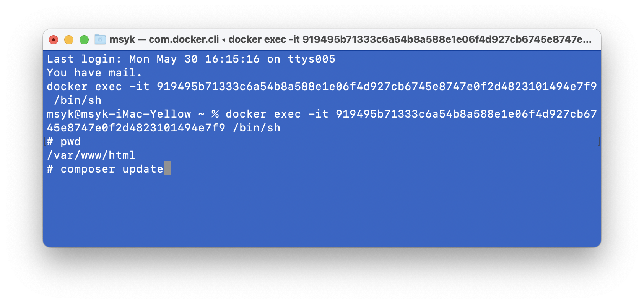Click the gray terminal cursor block after 'update'

coord(167,168)
